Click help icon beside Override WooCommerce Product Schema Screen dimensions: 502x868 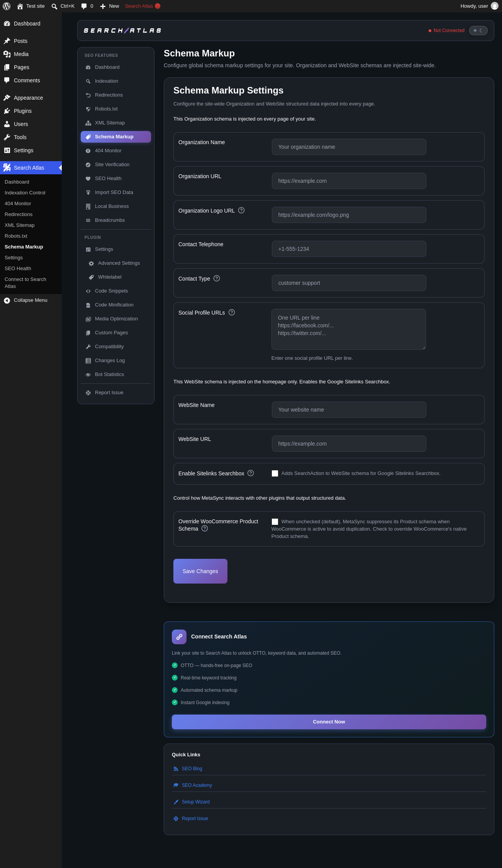205,528
